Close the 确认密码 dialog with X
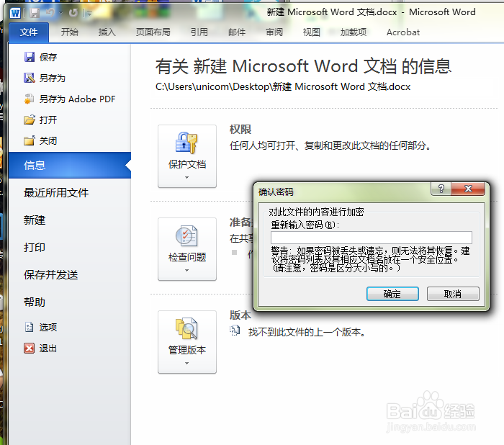 468,189
